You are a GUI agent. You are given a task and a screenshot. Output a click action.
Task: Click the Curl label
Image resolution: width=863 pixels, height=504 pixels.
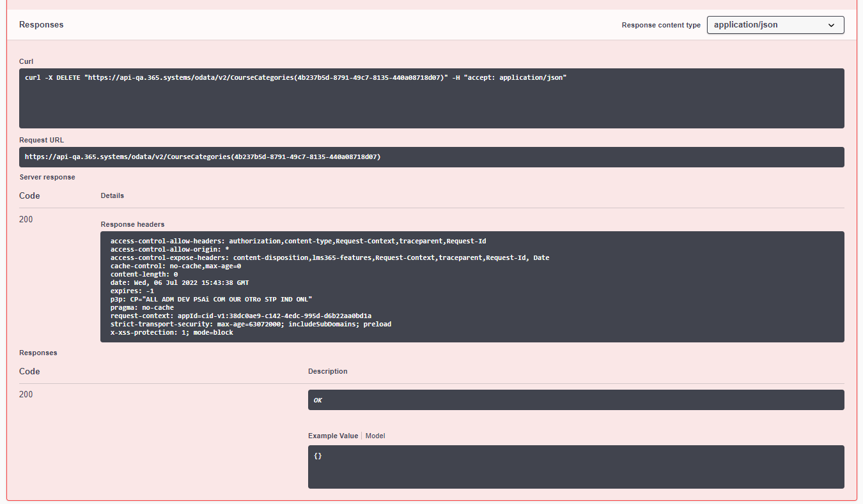26,61
